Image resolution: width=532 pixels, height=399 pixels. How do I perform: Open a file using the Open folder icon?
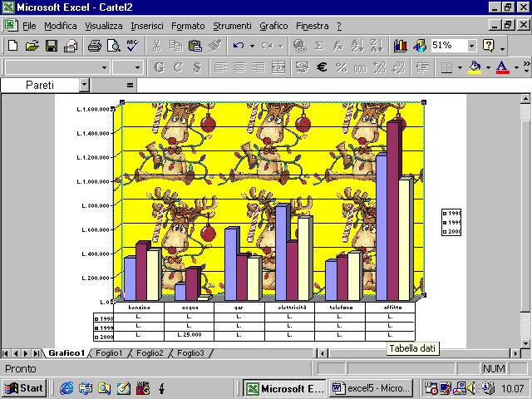point(32,46)
